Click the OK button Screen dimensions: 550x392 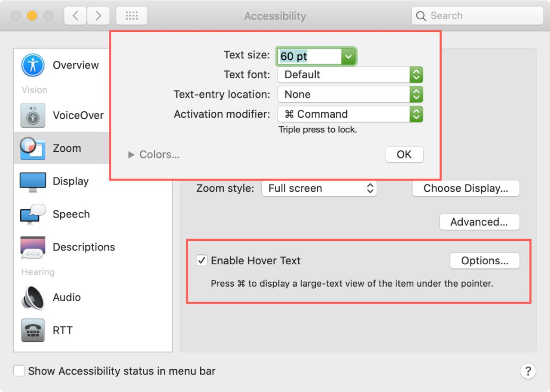pos(404,154)
